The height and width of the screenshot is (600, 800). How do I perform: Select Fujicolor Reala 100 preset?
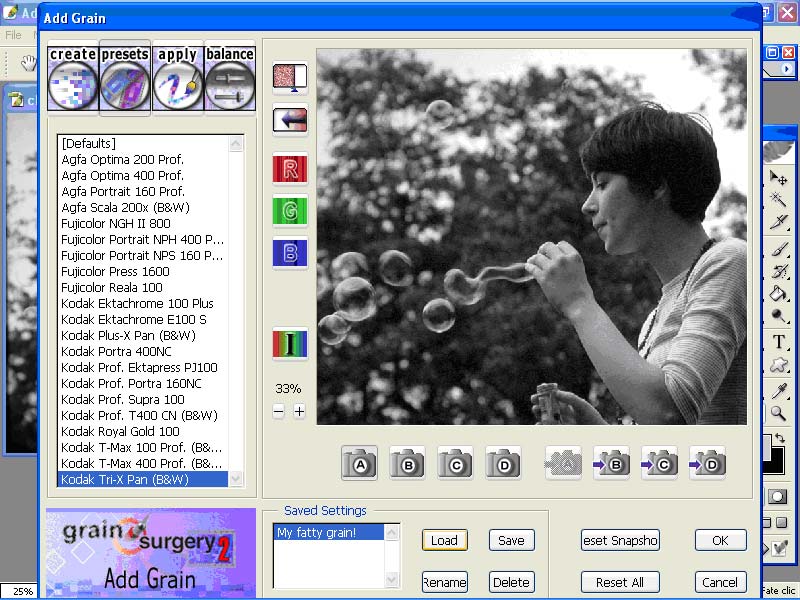pyautogui.click(x=143, y=287)
